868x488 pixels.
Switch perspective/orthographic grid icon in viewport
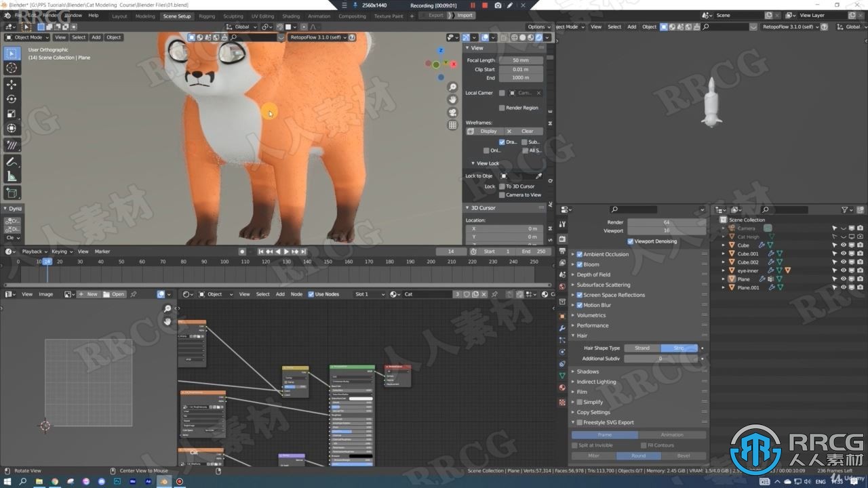point(452,125)
